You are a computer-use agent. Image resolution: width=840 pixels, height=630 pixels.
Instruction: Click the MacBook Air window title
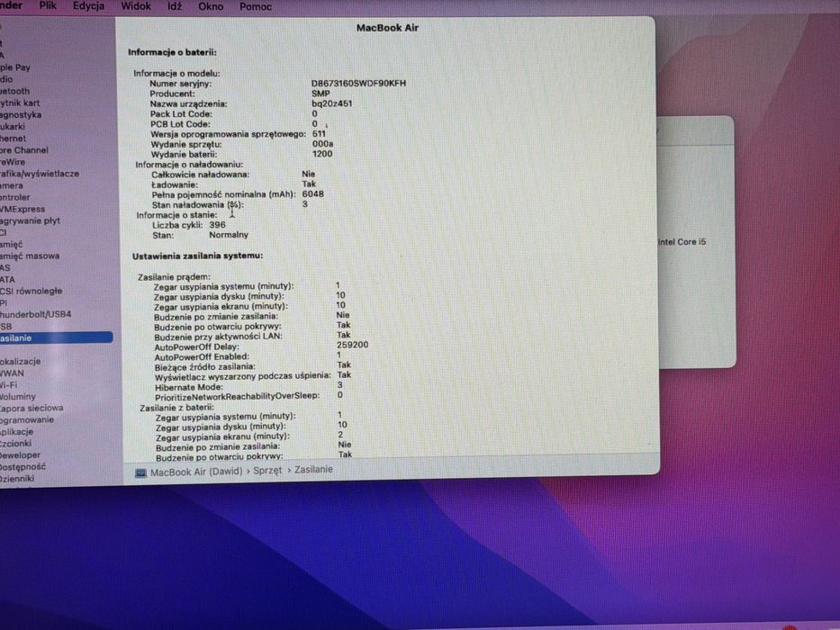[387, 28]
